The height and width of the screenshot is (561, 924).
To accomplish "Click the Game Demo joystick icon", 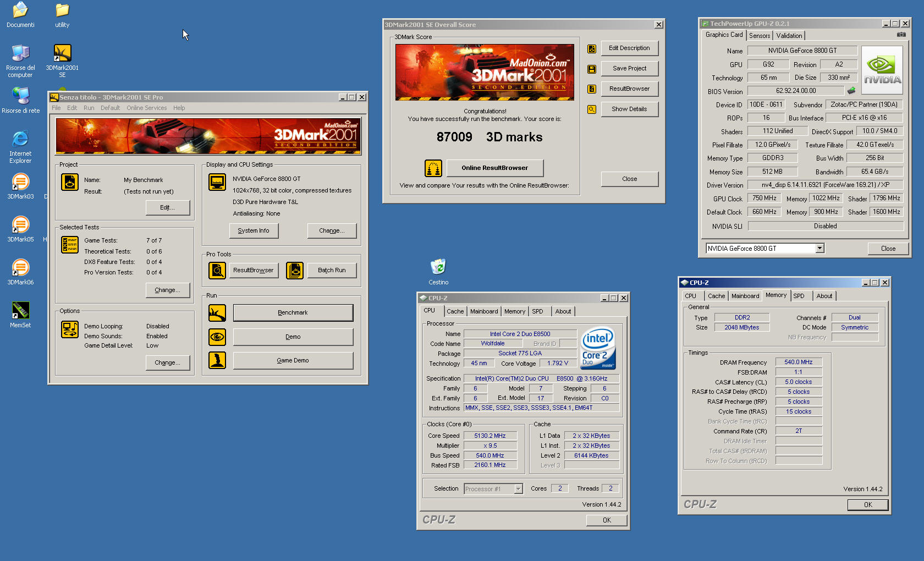I will (x=217, y=360).
